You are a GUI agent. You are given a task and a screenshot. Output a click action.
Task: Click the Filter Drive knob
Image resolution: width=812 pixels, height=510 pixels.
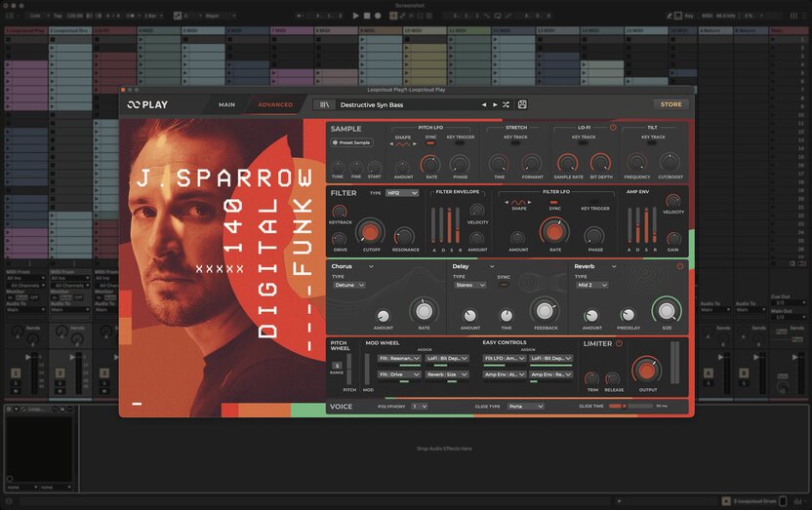click(x=340, y=239)
